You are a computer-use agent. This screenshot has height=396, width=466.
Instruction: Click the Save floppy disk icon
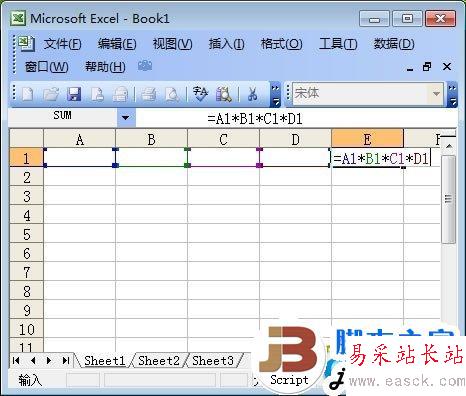74,94
